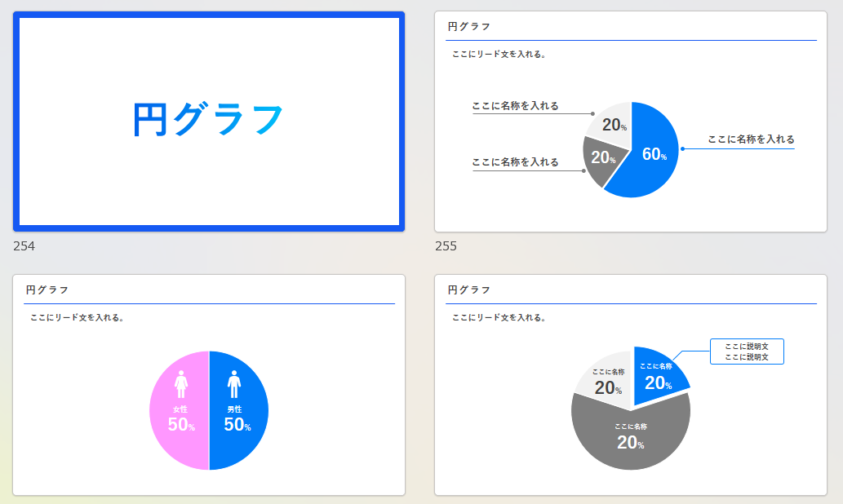Image resolution: width=843 pixels, height=504 pixels.
Task: Click the right-side ここに名称を入れる label with blue line
Action: [751, 139]
